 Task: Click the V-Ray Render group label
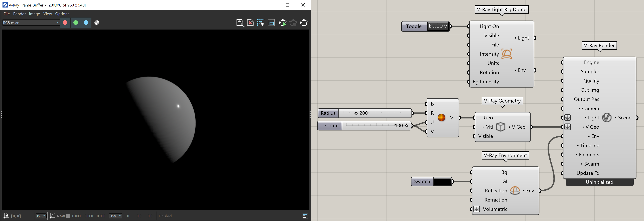coord(599,46)
